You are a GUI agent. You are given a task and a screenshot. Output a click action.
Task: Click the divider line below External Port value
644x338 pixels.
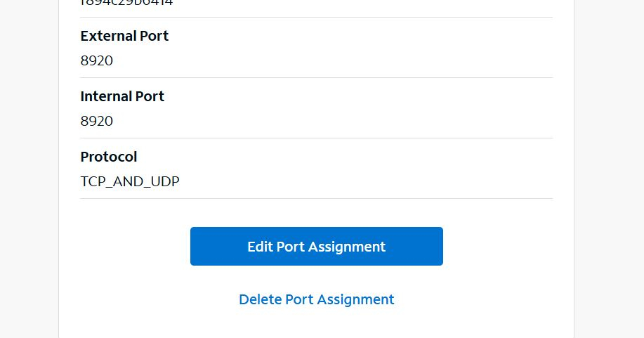click(316, 77)
